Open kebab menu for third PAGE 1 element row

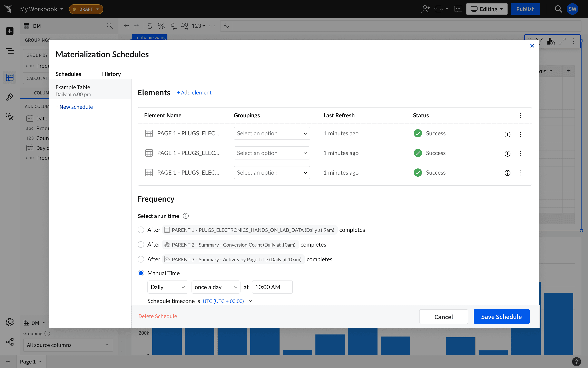520,173
